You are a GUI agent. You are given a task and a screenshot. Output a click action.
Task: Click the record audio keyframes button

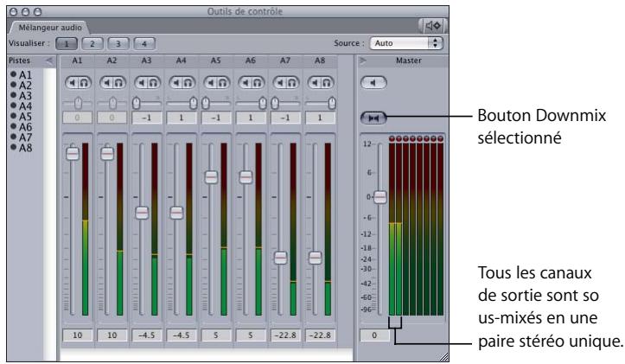pos(433,26)
